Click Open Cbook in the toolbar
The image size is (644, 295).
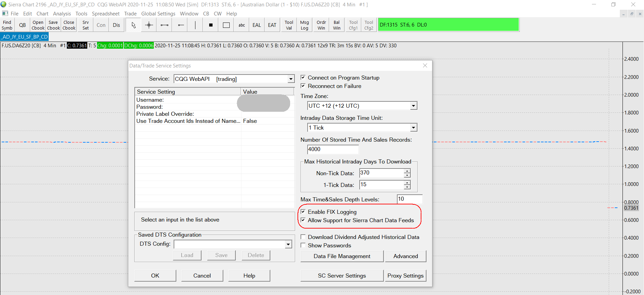pos(38,25)
